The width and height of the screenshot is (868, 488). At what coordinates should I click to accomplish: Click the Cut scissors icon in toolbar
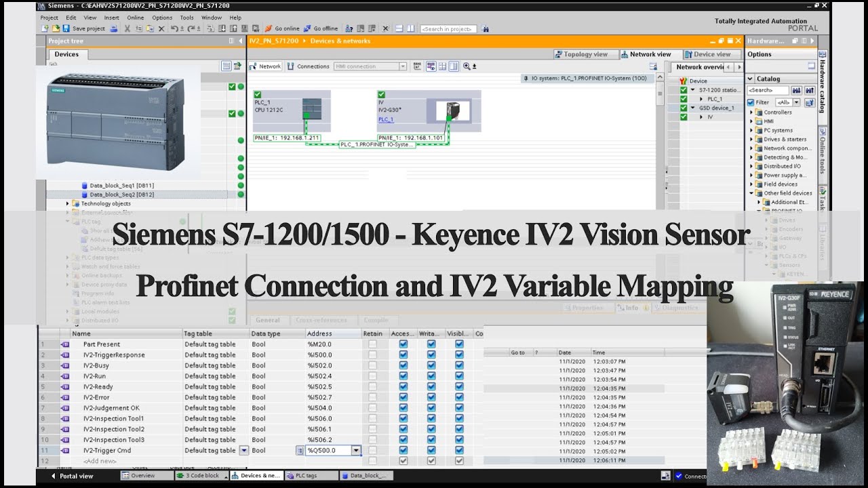click(x=127, y=28)
